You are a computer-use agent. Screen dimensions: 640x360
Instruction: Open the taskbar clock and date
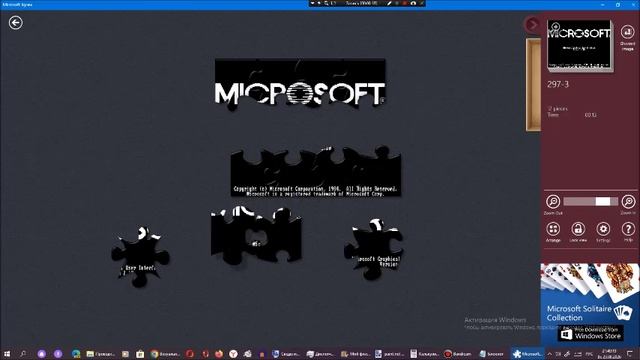(609, 354)
